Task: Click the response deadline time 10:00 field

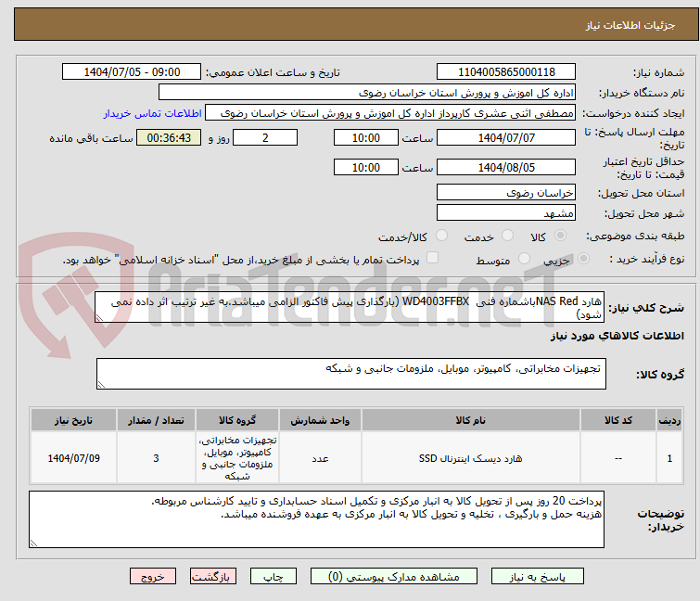Action: pyautogui.click(x=366, y=137)
